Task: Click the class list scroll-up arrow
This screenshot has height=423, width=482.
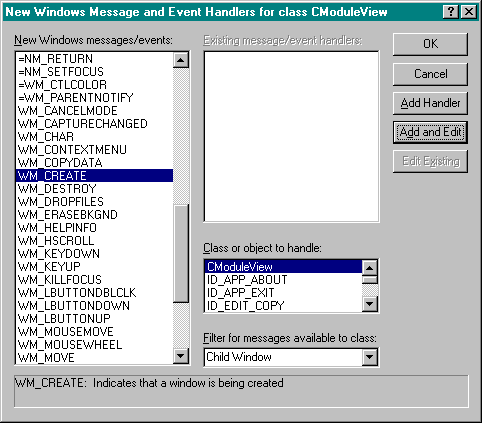Action: coord(370,268)
